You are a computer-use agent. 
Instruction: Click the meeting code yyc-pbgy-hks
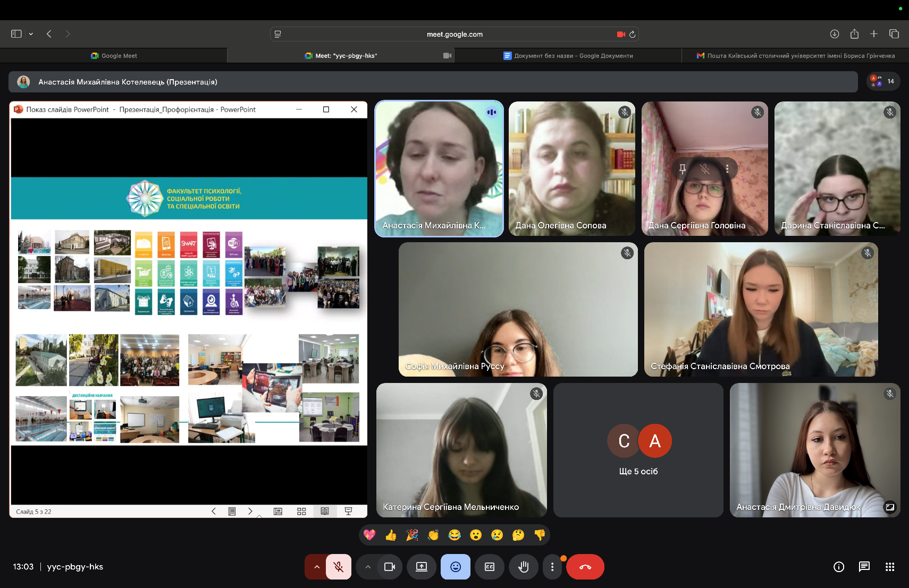(75, 567)
